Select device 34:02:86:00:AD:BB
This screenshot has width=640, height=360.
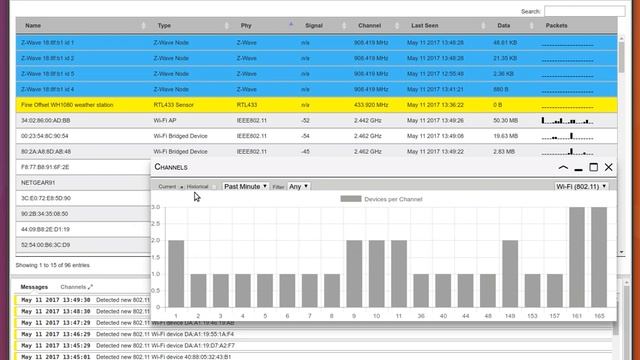click(316, 120)
